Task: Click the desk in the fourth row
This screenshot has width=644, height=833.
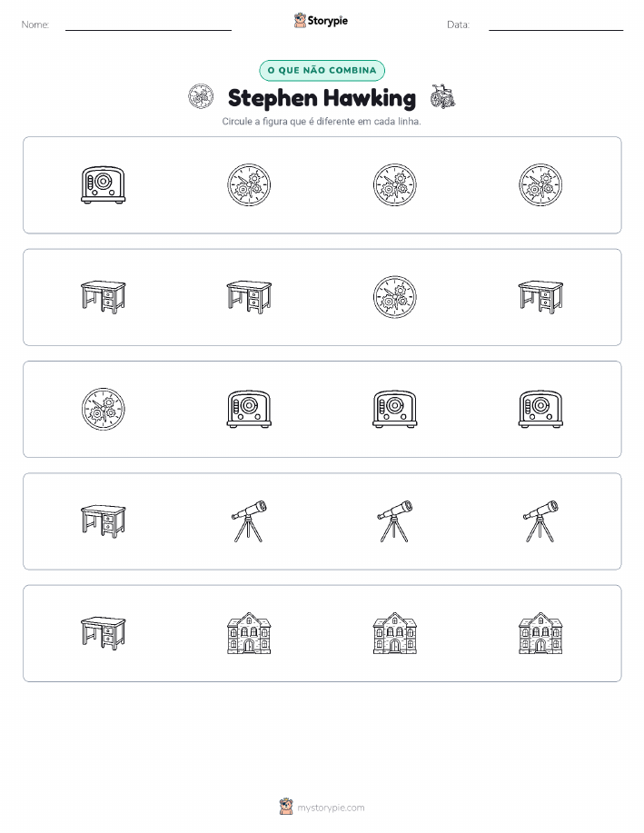Action: [x=103, y=521]
